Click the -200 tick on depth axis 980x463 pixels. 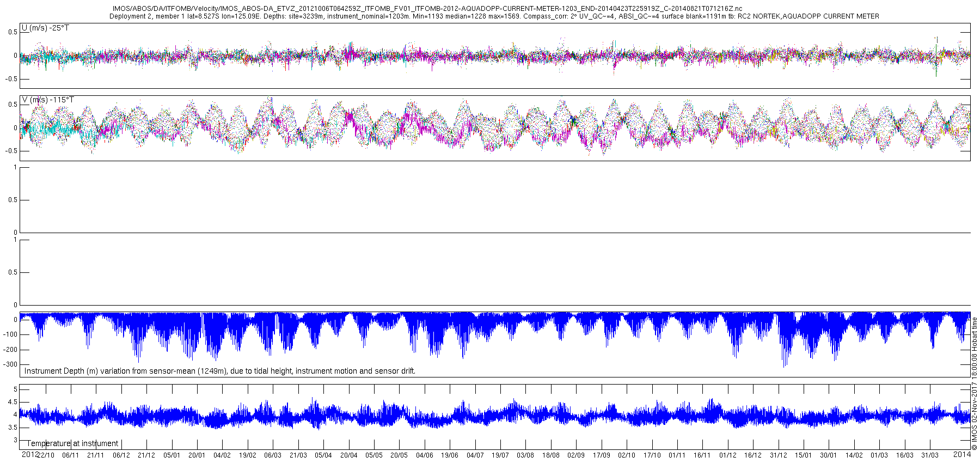11,350
